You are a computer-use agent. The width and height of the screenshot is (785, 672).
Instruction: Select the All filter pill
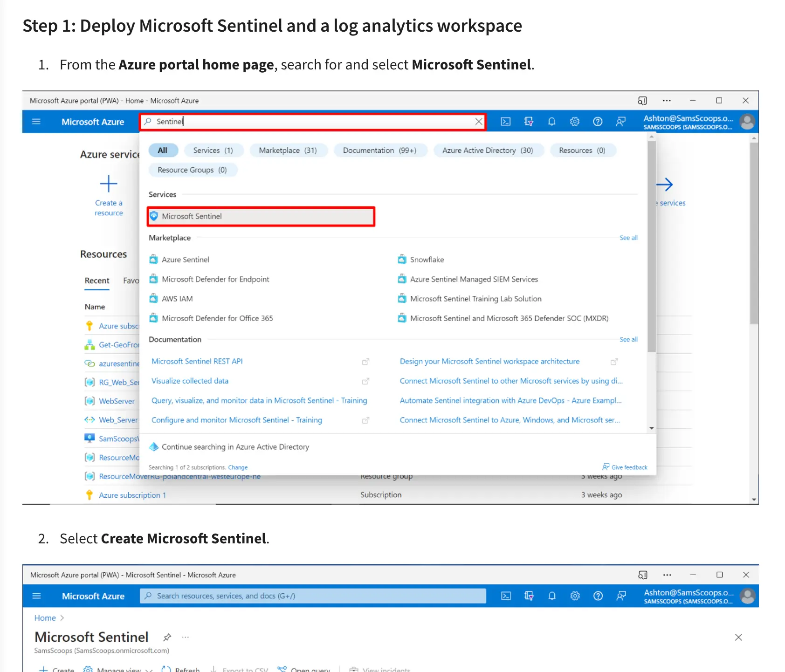click(163, 150)
